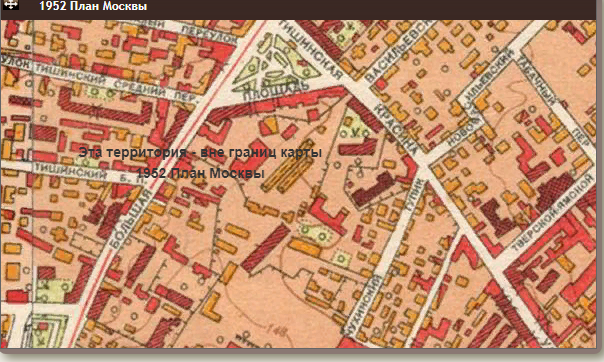The image size is (604, 362).
Task: Click the "Переулок" label near the map top
Action: pos(208,34)
